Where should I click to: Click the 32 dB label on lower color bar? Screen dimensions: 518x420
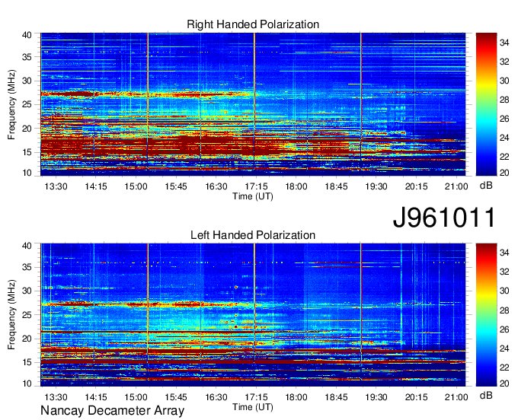(x=504, y=272)
